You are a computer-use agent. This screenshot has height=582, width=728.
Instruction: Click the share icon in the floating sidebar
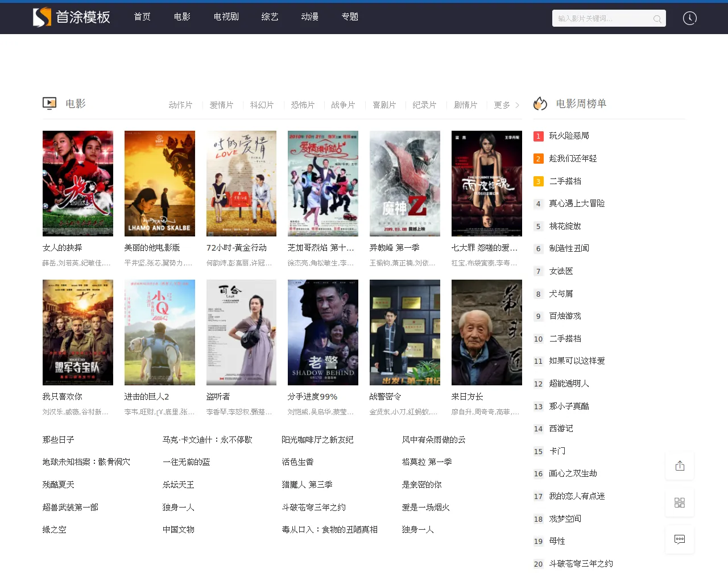680,465
